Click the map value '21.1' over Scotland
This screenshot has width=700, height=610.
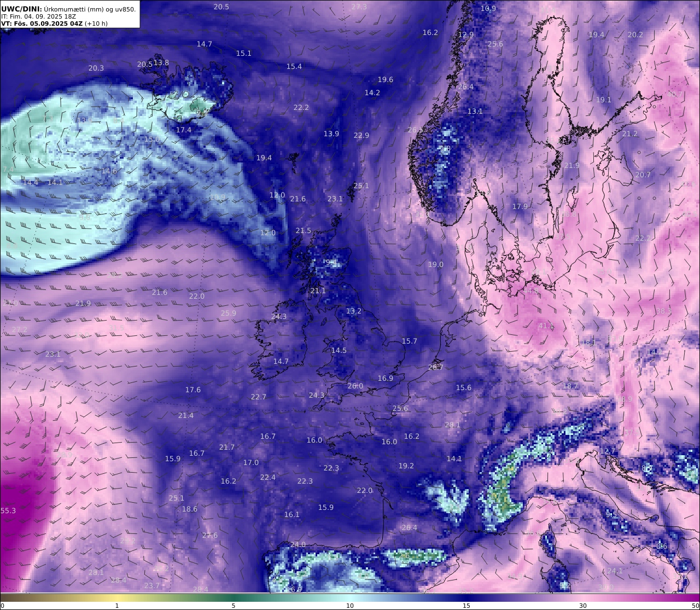coord(318,291)
